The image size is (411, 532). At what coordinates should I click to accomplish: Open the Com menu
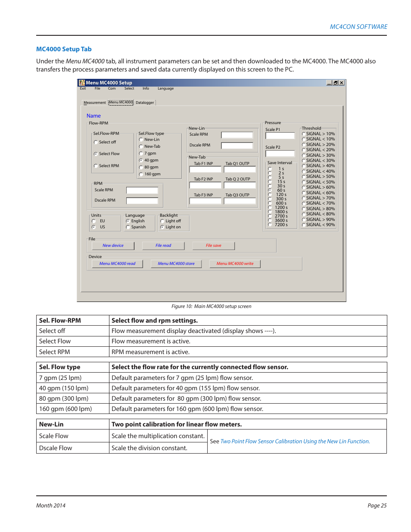[x=112, y=88]
